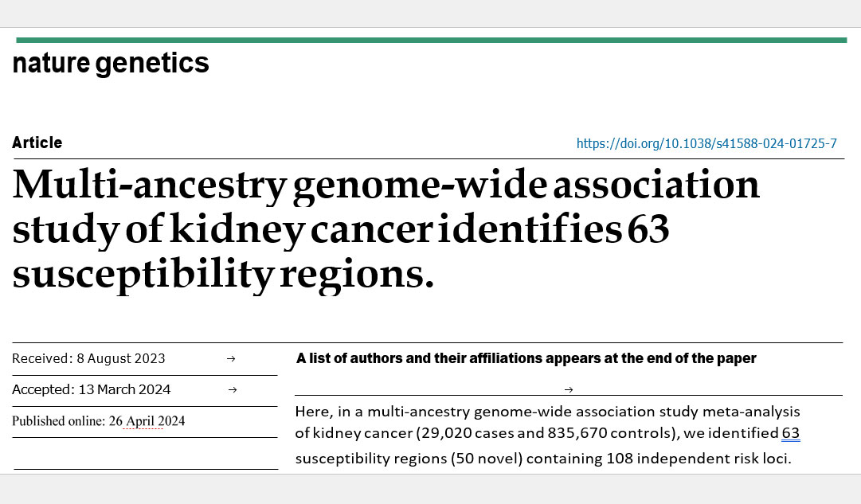Image resolution: width=861 pixels, height=504 pixels.
Task: Click the Article label heading
Action: (37, 143)
